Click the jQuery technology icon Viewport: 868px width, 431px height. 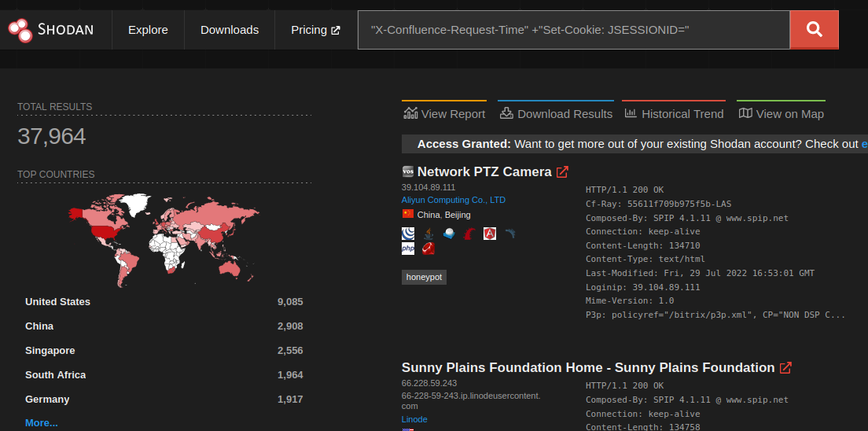point(408,234)
